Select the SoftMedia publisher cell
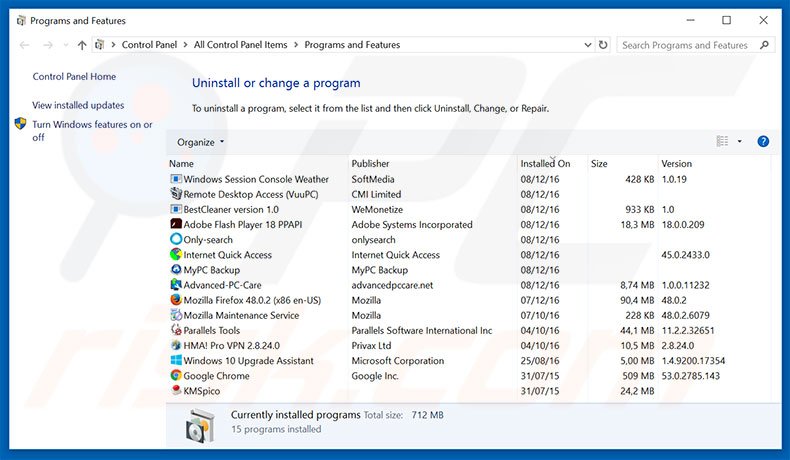This screenshot has width=790, height=460. tap(373, 179)
